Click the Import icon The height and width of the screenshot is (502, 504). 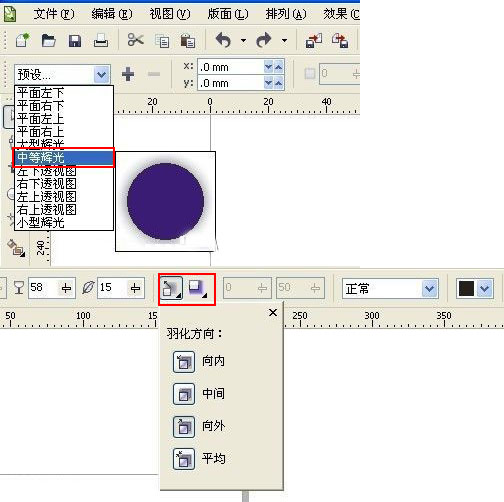[314, 40]
